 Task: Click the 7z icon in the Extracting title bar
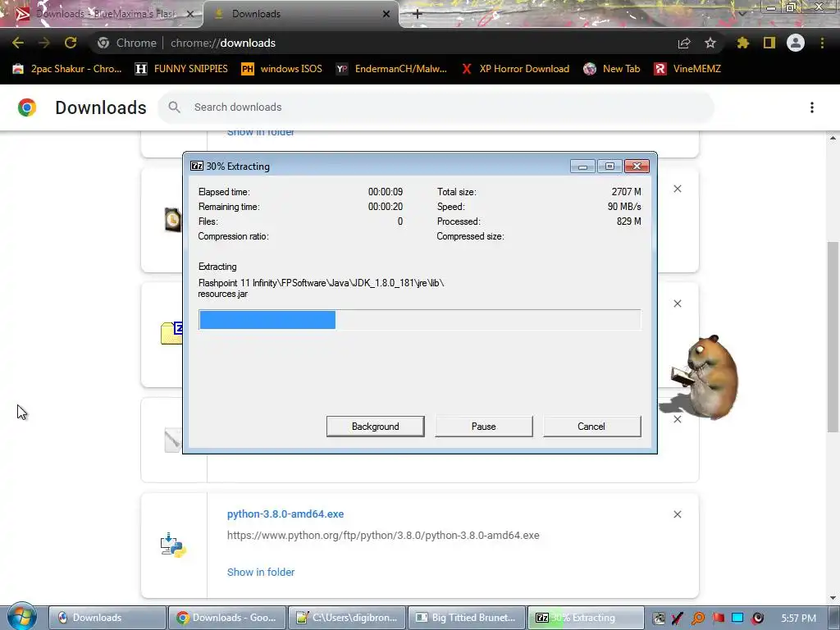[x=197, y=166]
